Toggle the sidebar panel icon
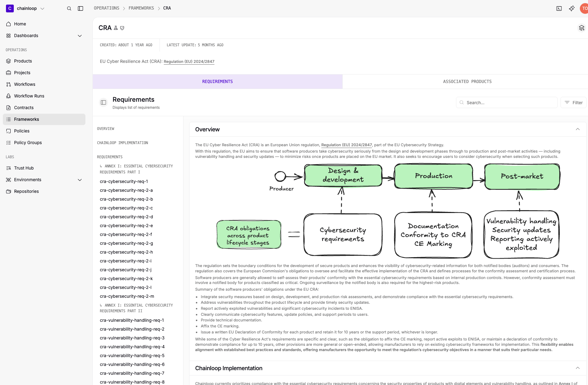The width and height of the screenshot is (588, 385). tap(80, 8)
